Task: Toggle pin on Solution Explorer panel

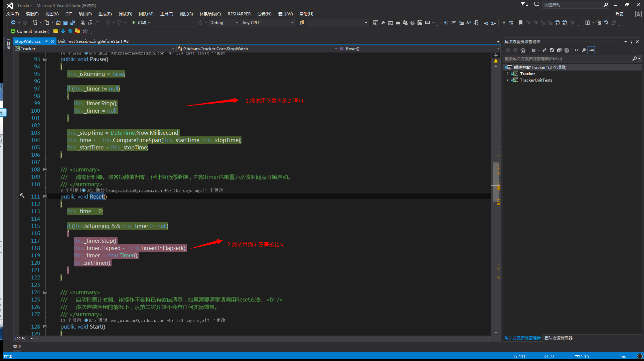Action: (x=631, y=41)
